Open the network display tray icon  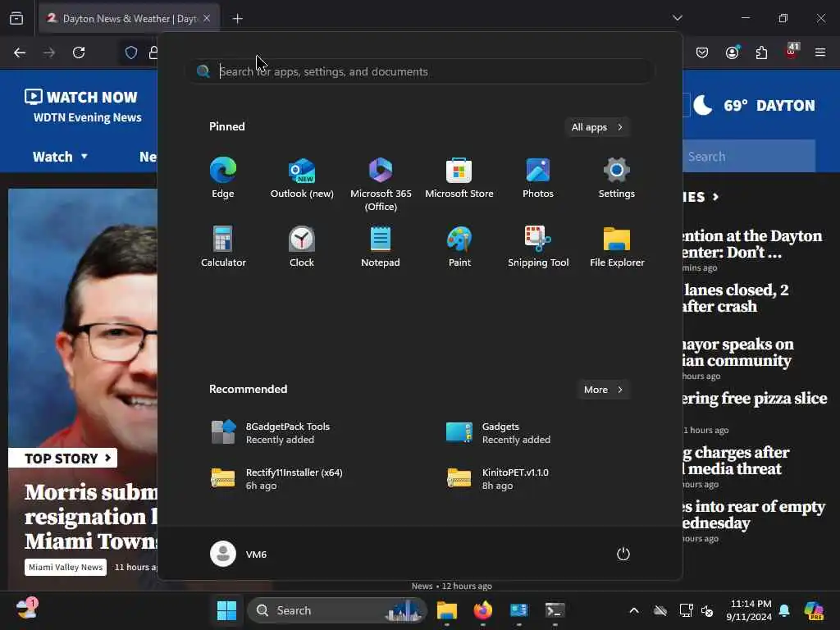687,610
